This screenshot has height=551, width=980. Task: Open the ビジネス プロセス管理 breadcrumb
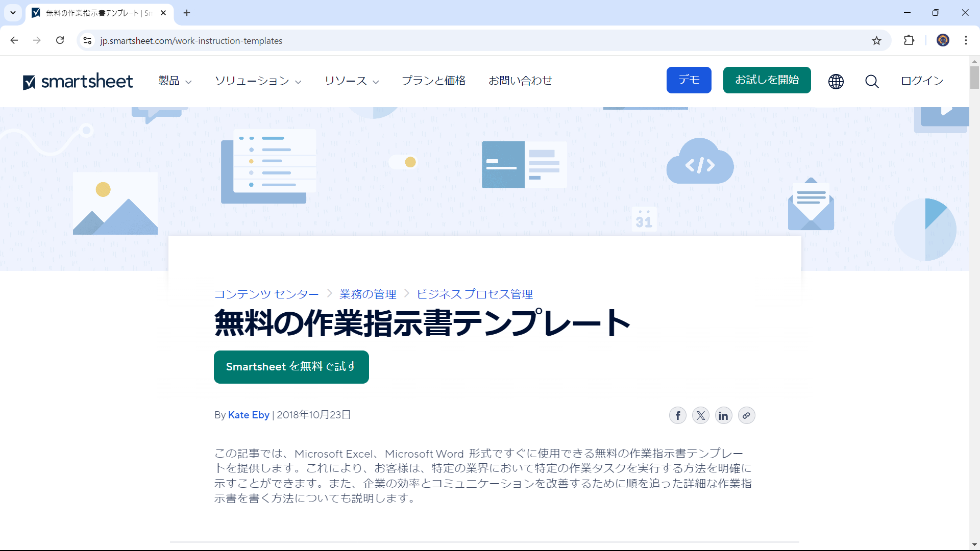475,294
